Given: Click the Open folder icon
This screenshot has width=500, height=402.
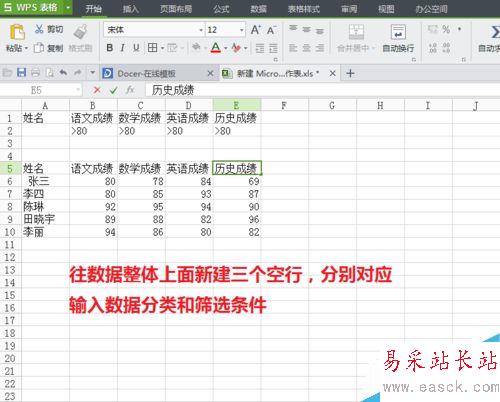Looking at the screenshot, I should click(7, 73).
